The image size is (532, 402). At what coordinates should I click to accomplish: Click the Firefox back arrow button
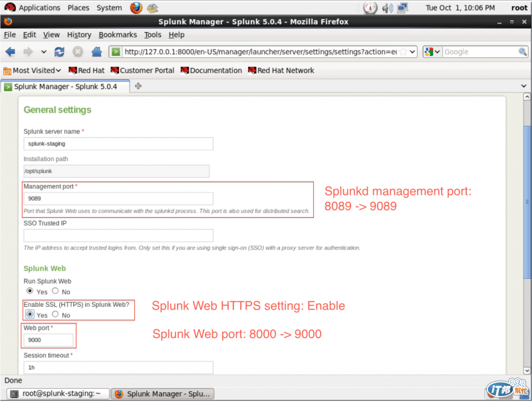pyautogui.click(x=10, y=52)
